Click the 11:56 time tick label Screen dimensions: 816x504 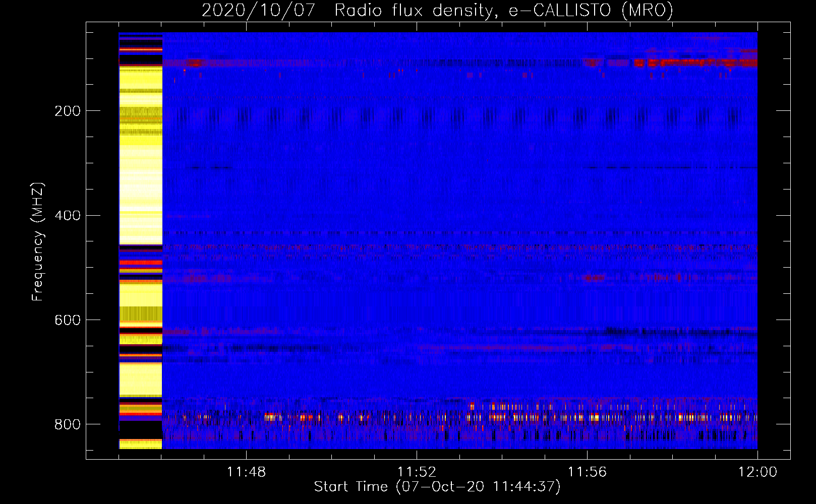[x=587, y=472]
